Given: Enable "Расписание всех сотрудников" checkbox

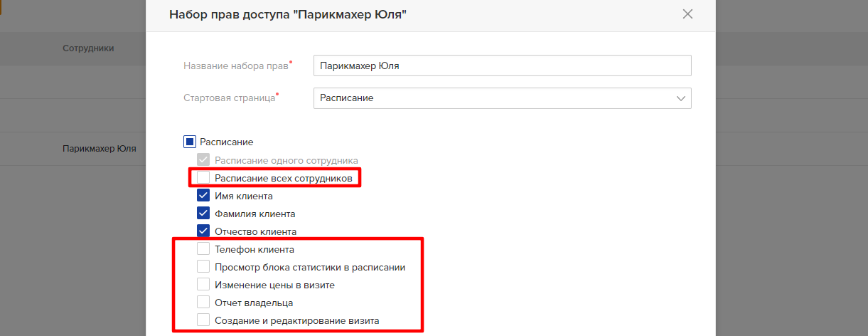Looking at the screenshot, I should coord(203,178).
